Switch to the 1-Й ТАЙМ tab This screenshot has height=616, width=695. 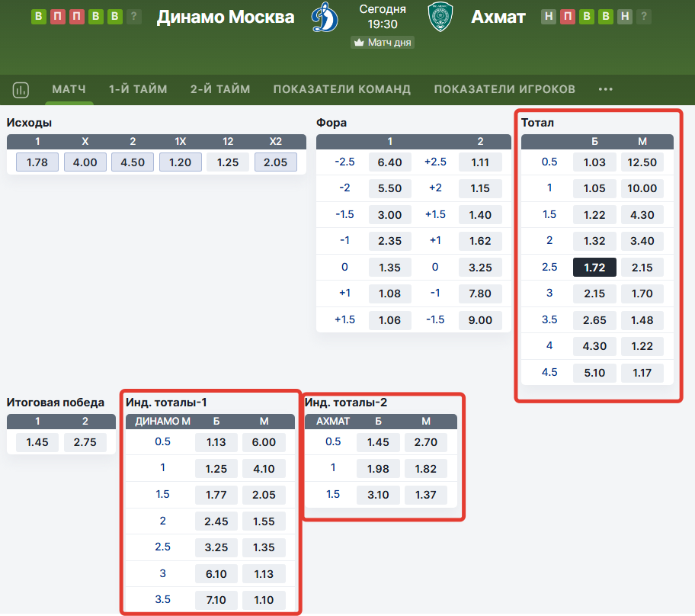(138, 89)
